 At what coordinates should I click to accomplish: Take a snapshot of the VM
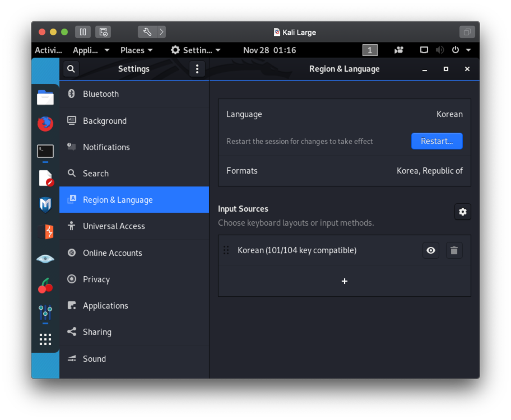tap(103, 32)
